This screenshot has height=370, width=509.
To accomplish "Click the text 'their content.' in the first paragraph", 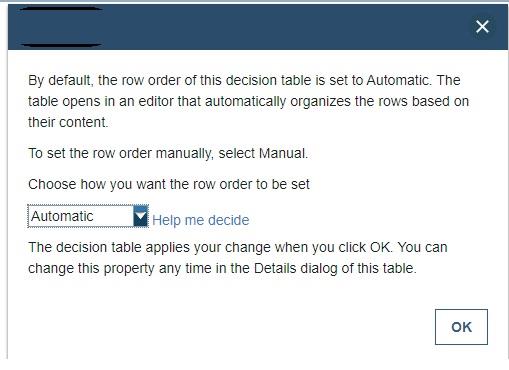I will coord(68,122).
